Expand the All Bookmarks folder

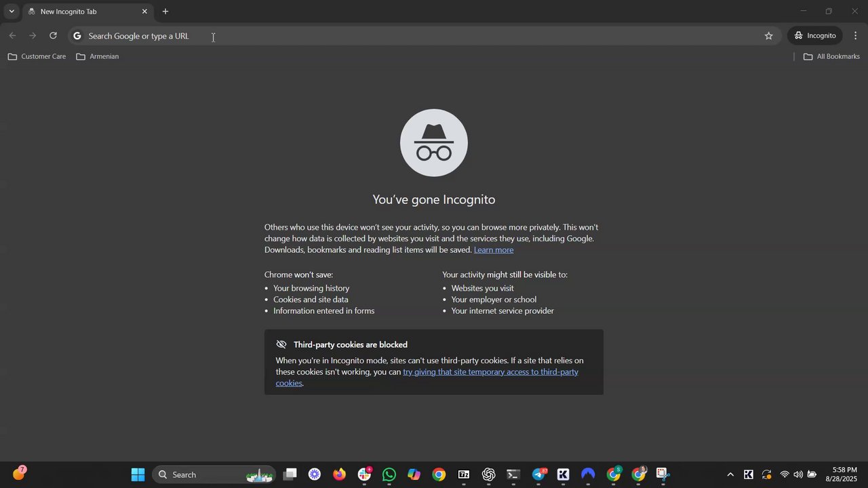point(831,56)
